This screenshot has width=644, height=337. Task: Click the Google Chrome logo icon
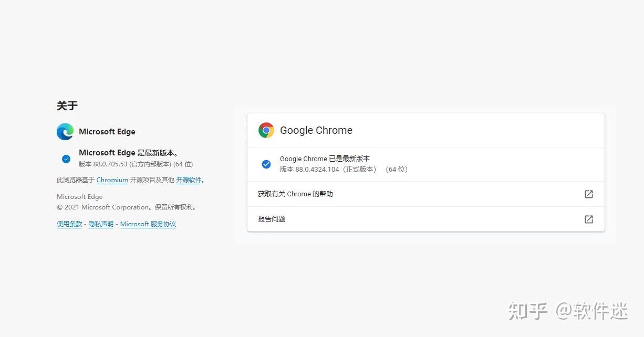click(266, 130)
